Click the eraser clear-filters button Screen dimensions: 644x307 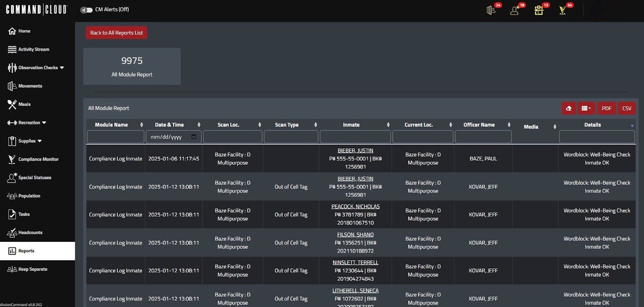[x=569, y=108]
